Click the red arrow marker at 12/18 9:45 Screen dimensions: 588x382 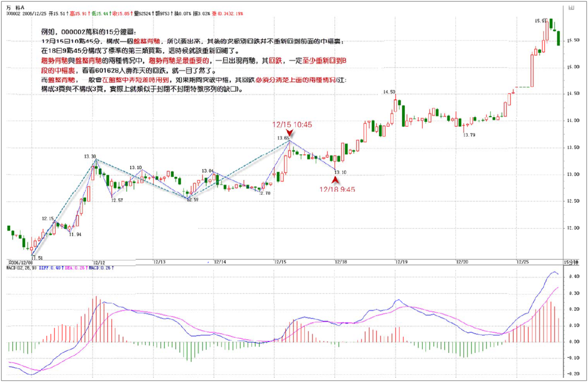point(335,180)
